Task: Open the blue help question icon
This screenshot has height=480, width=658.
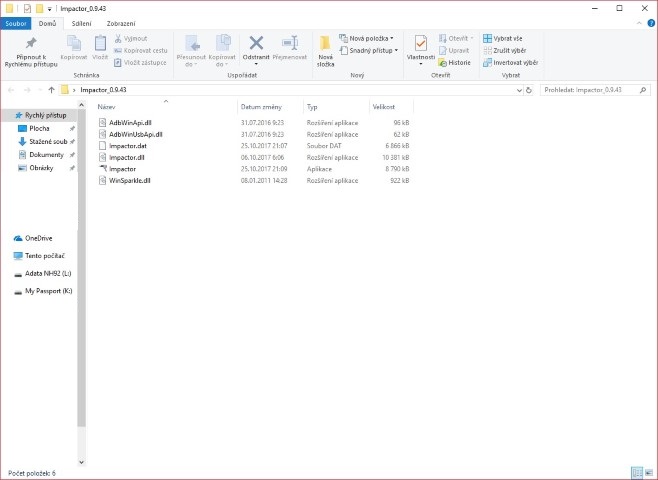Action: pos(651,23)
